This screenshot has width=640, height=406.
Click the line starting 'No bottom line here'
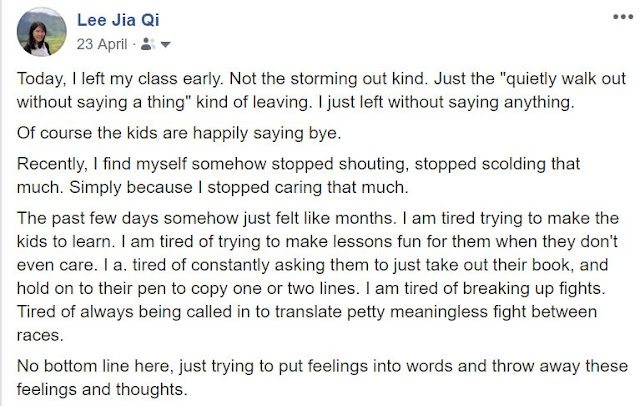pyautogui.click(x=322, y=366)
